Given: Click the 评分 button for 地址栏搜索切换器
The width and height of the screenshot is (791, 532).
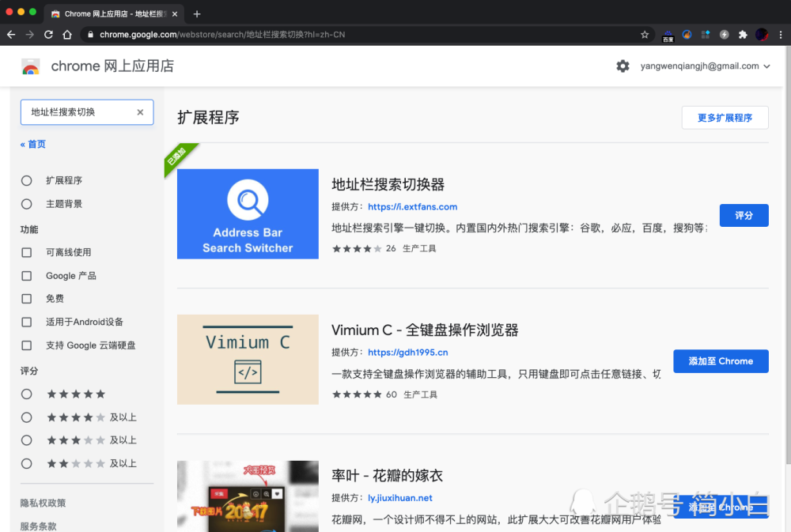Looking at the screenshot, I should click(x=744, y=215).
